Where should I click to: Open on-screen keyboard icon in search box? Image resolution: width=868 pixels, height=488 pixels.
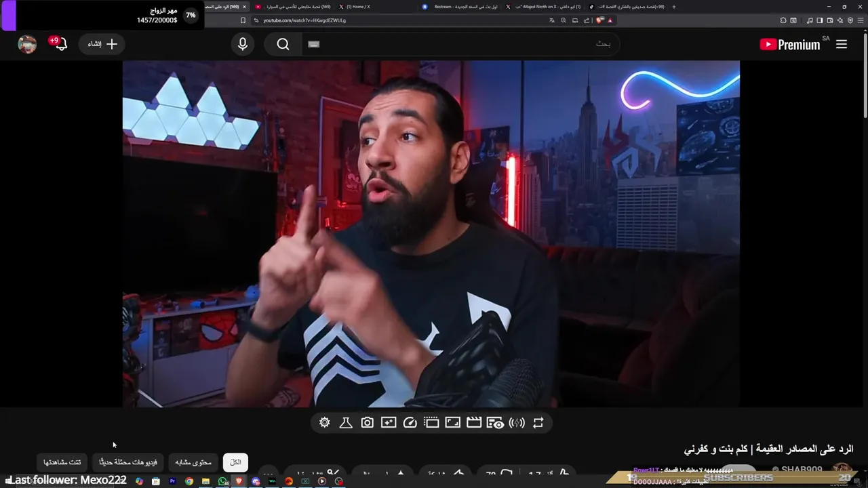pyautogui.click(x=313, y=44)
